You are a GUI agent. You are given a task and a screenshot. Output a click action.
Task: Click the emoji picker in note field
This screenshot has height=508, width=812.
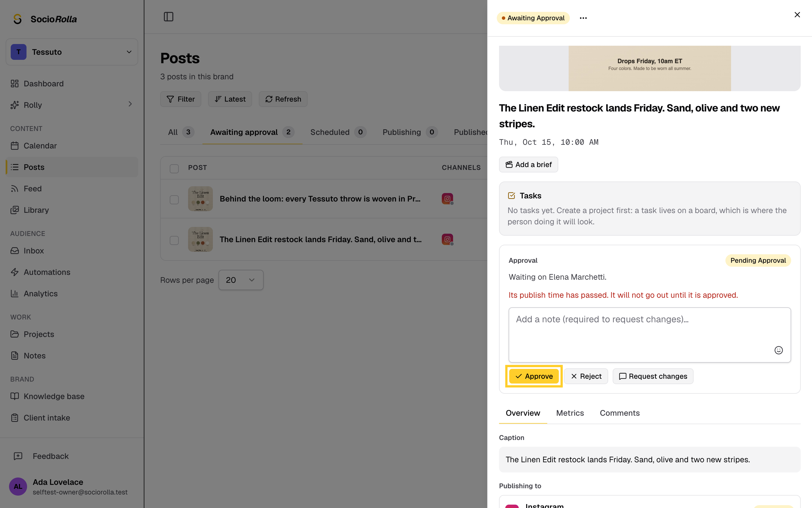click(x=778, y=350)
